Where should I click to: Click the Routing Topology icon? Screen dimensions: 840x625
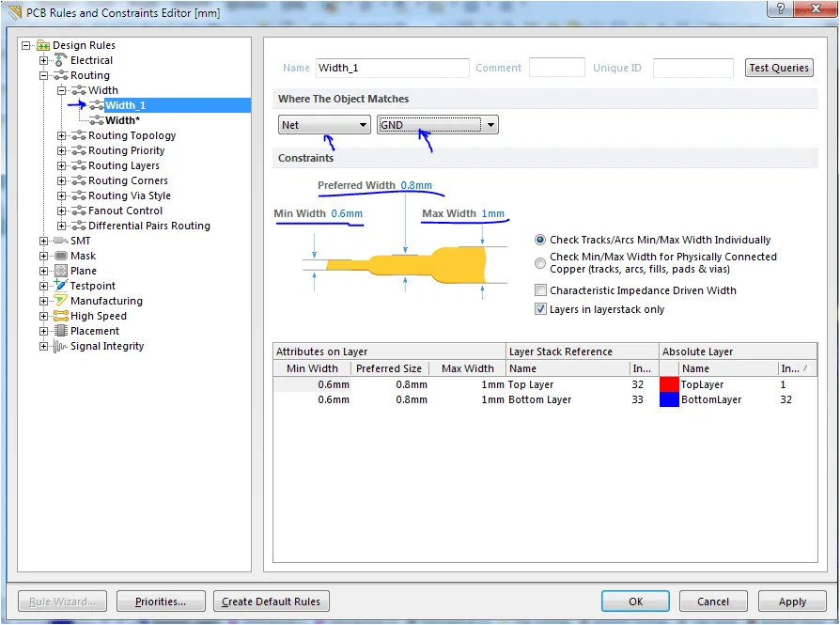pyautogui.click(x=79, y=135)
